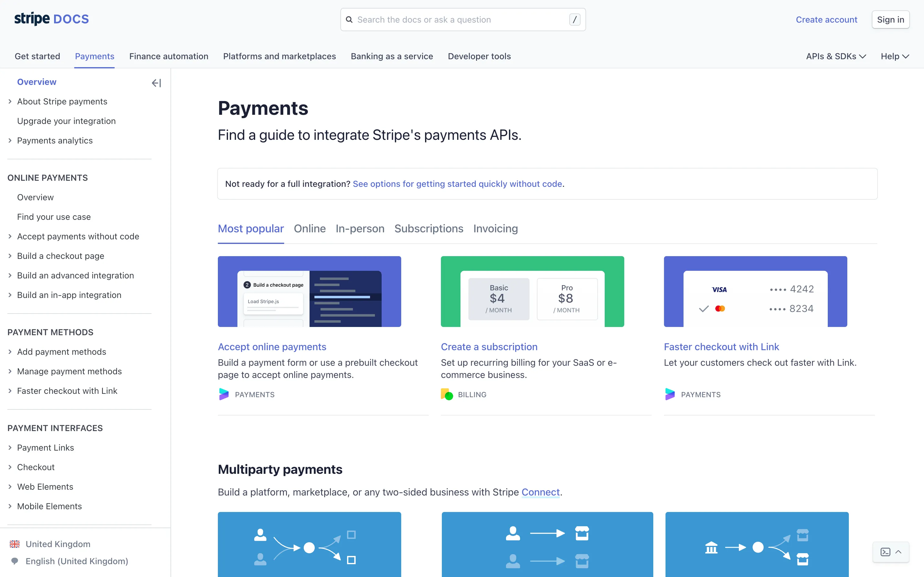Click the Stripe Docs logo
The width and height of the screenshot is (924, 577).
point(52,19)
